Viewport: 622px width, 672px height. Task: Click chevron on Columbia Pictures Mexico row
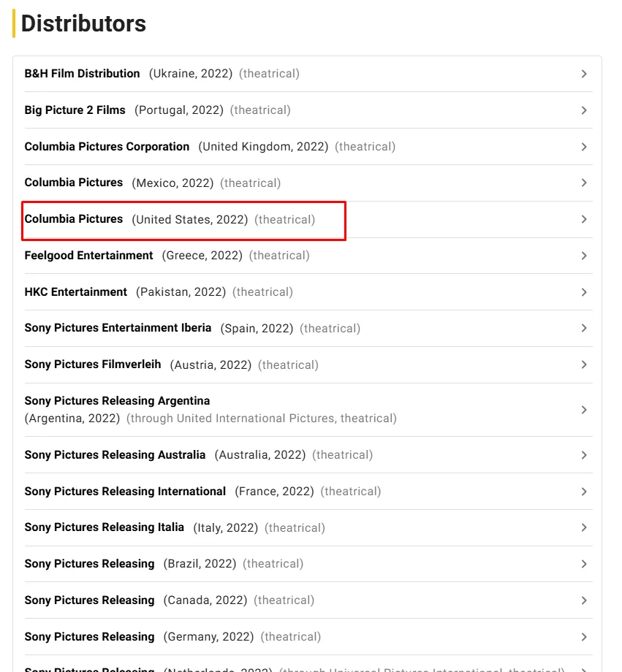(584, 183)
